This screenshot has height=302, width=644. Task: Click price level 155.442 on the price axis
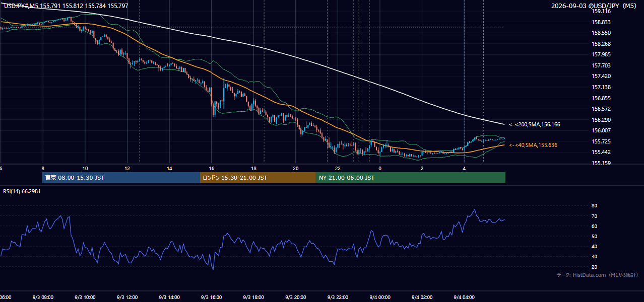[601, 152]
